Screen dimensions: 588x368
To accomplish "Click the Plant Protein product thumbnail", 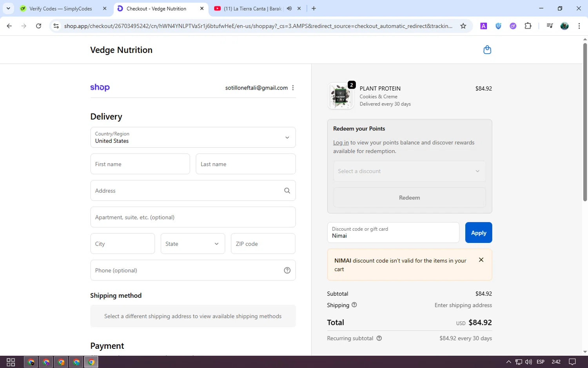I will pos(340,96).
